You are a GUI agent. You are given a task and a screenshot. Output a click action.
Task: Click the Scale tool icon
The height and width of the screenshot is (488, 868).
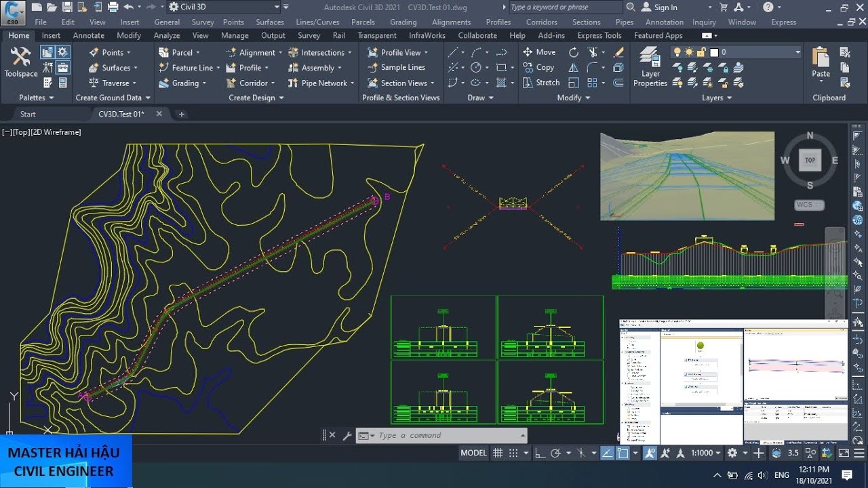pyautogui.click(x=574, y=83)
